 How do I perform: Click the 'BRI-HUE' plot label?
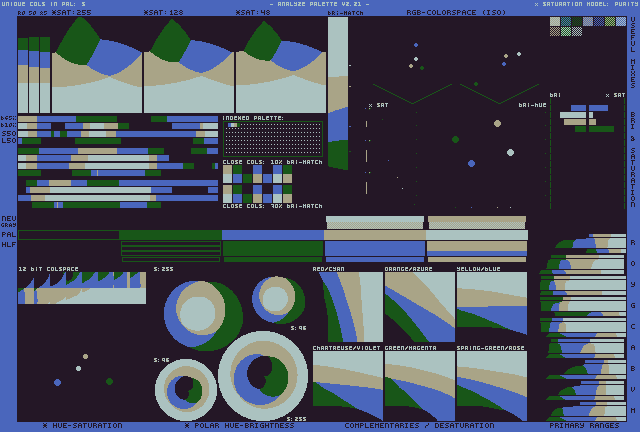(x=532, y=105)
